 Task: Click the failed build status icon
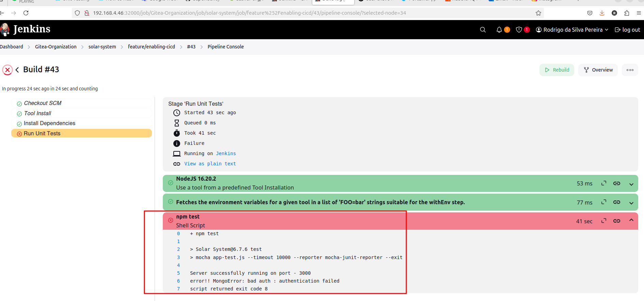pos(7,70)
